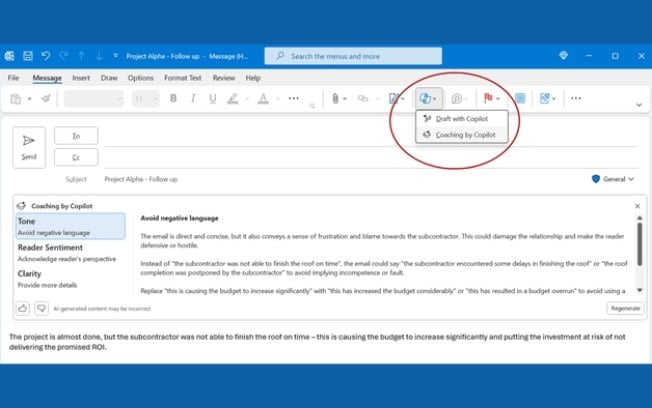This screenshot has width=652, height=408.
Task: Show more formatting options ellipsis
Action: tap(294, 98)
